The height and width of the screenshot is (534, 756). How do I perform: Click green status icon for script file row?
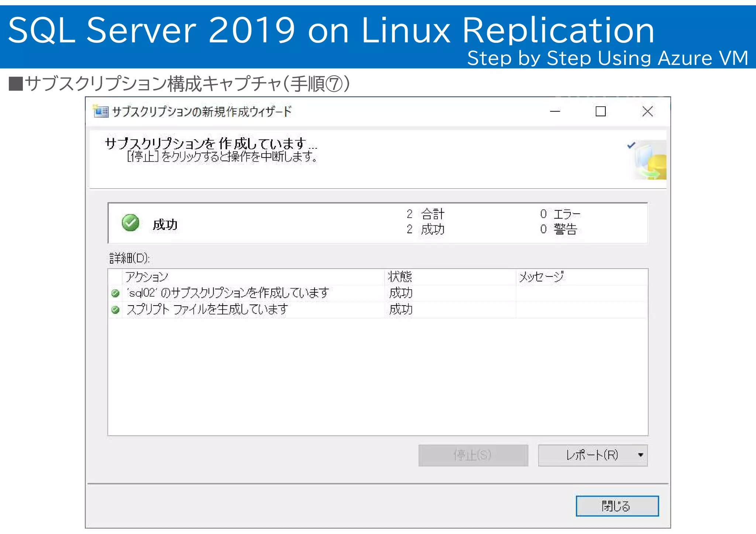click(116, 310)
